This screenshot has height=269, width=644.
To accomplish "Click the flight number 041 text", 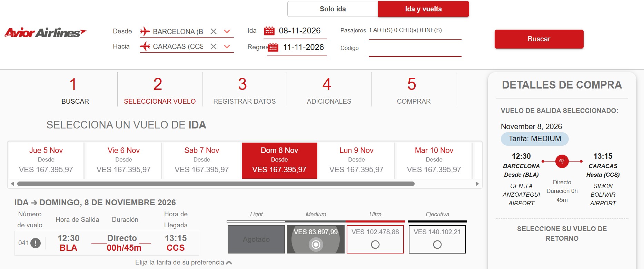I will pos(23,243).
